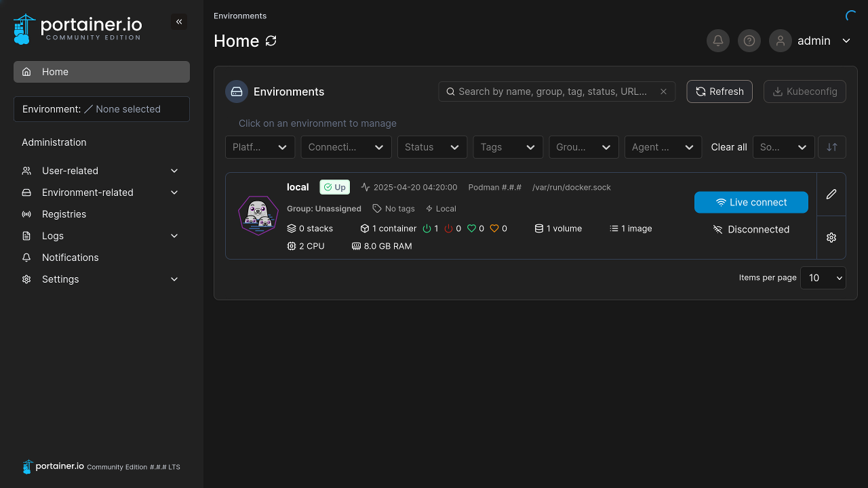Screen dimensions: 868x488
Task: Select the Registries sidebar icon
Action: pyautogui.click(x=26, y=214)
